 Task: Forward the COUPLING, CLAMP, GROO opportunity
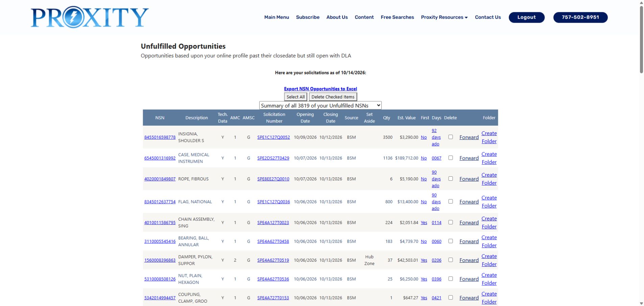tap(469, 298)
